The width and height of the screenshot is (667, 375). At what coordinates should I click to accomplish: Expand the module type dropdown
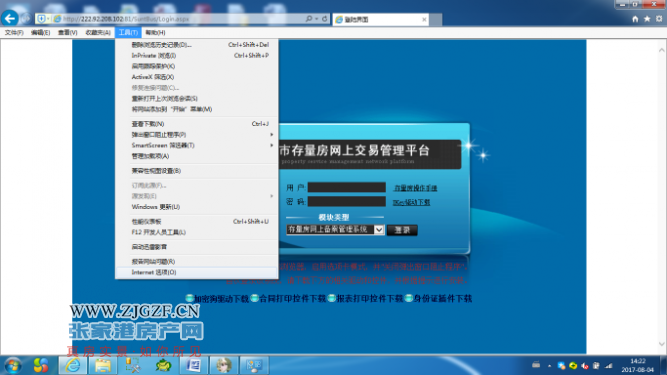click(x=379, y=230)
